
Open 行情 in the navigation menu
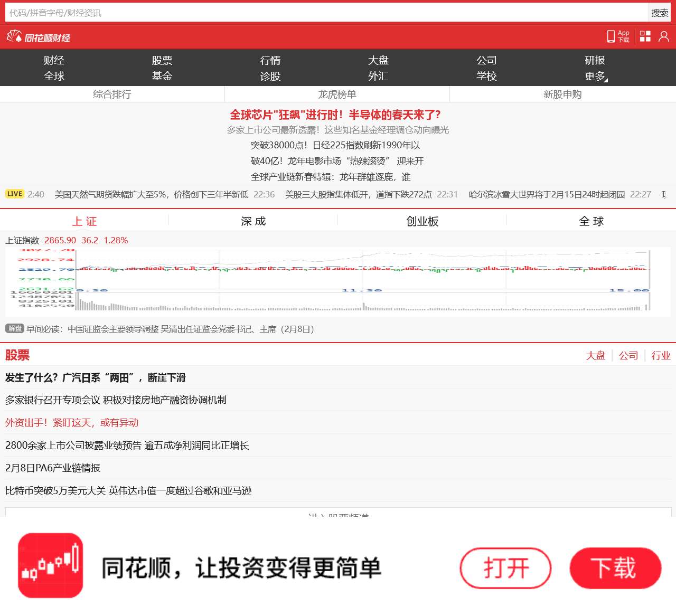(270, 61)
